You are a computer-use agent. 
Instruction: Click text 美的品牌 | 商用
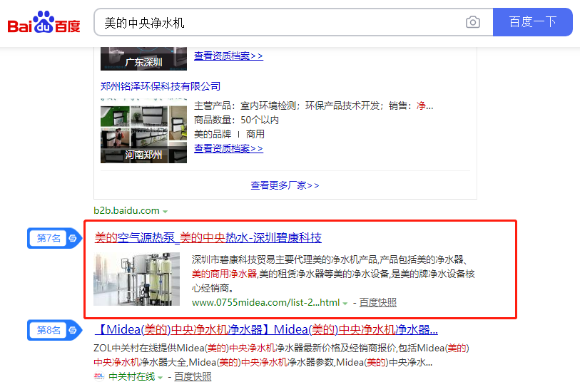tap(229, 134)
